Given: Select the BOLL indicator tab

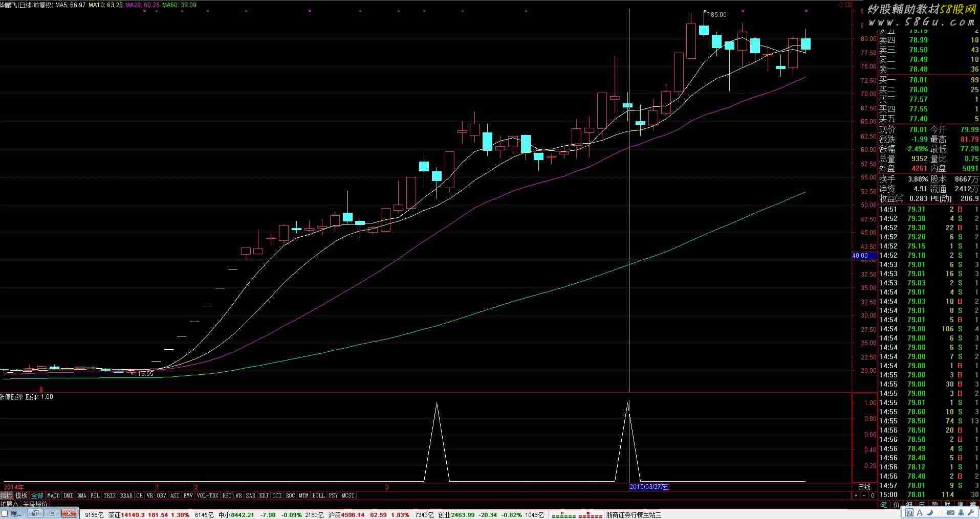Looking at the screenshot, I should [x=318, y=495].
